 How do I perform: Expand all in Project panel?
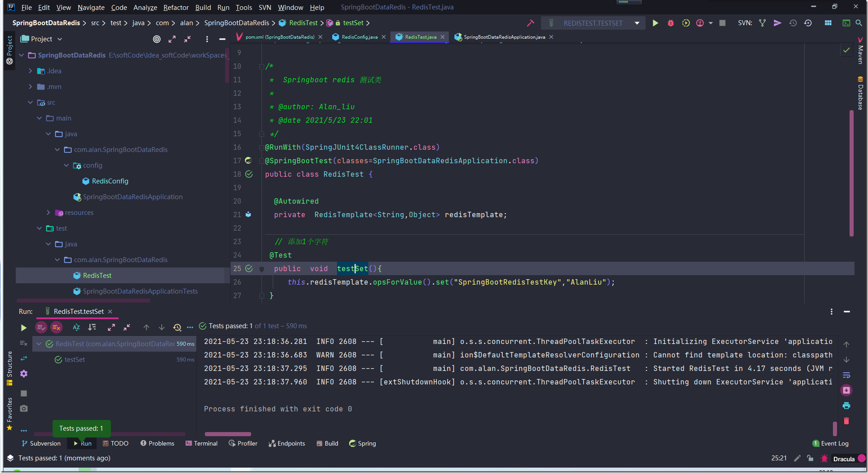tap(172, 39)
